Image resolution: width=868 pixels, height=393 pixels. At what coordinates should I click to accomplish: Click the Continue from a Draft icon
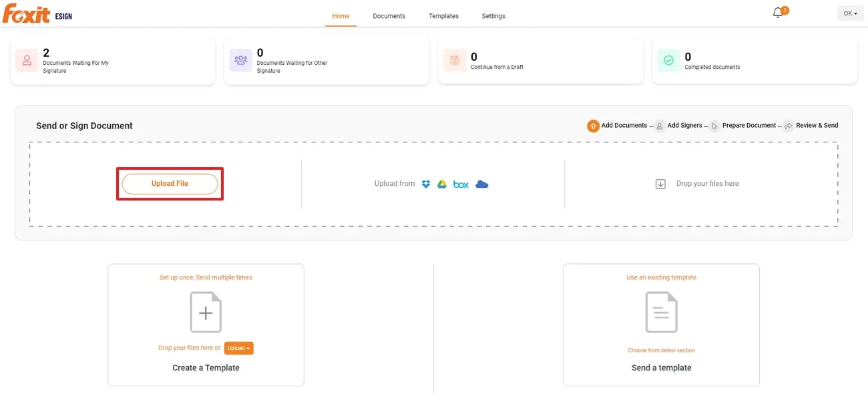pyautogui.click(x=455, y=60)
